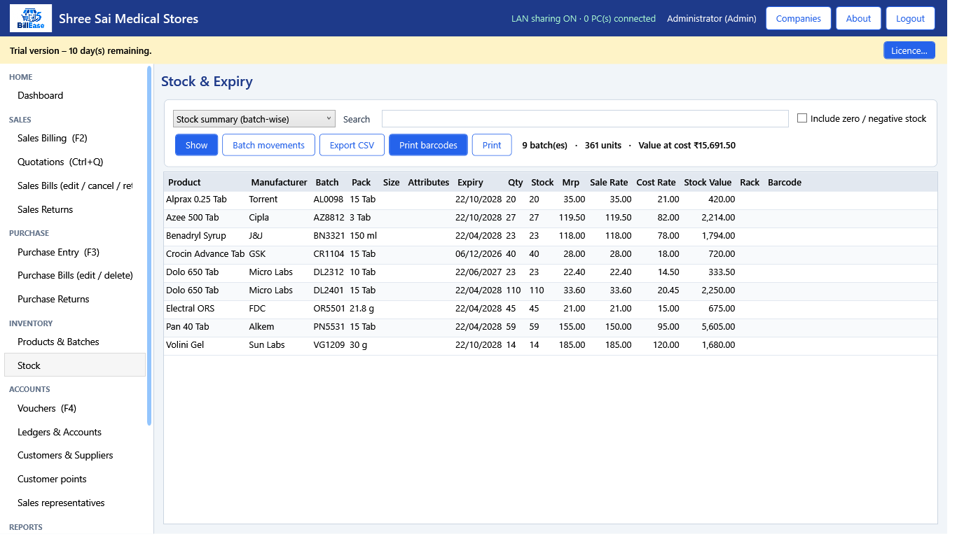Click the Print button
Viewport: 957px width, 560px height.
coord(492,145)
